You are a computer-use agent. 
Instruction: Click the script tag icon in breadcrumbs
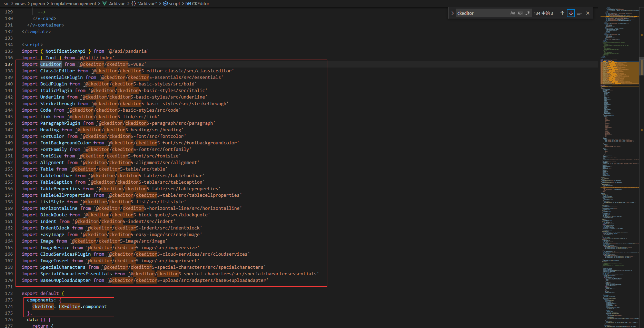coord(165,3)
